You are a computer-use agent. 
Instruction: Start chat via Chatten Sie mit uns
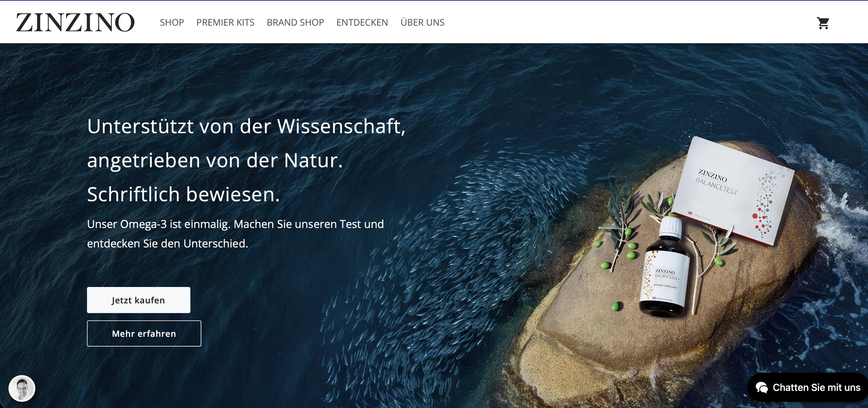(816, 388)
